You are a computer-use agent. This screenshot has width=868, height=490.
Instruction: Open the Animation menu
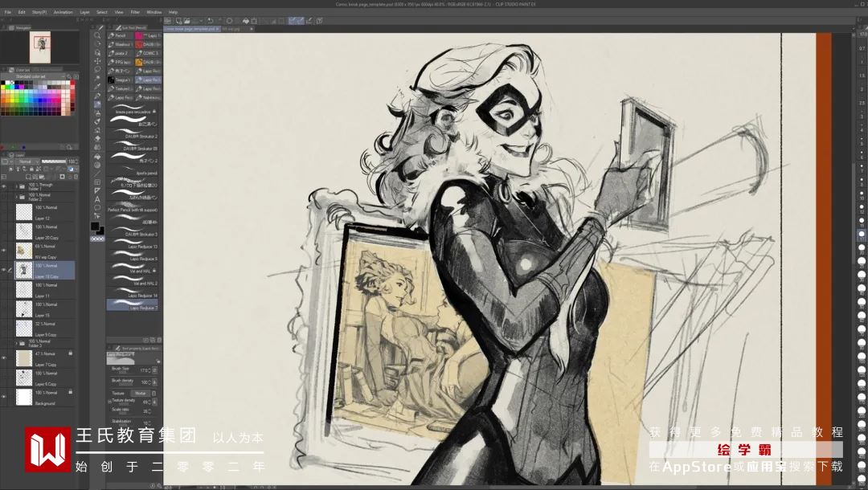tap(63, 11)
